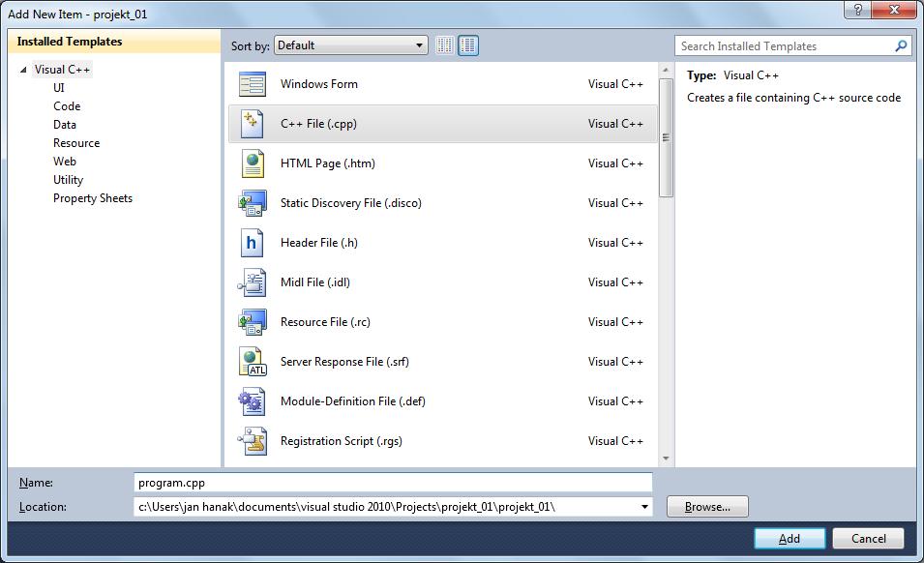This screenshot has height=563, width=924.
Task: Click the Add button
Action: [790, 538]
